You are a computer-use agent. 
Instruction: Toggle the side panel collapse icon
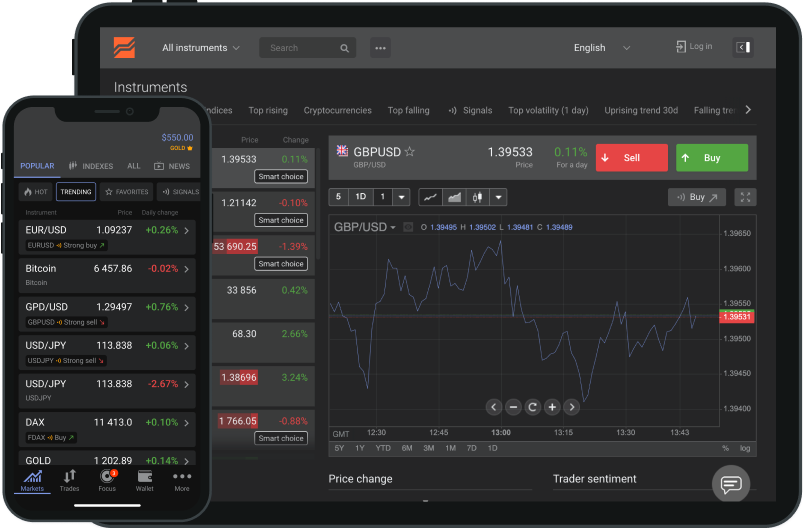click(743, 47)
